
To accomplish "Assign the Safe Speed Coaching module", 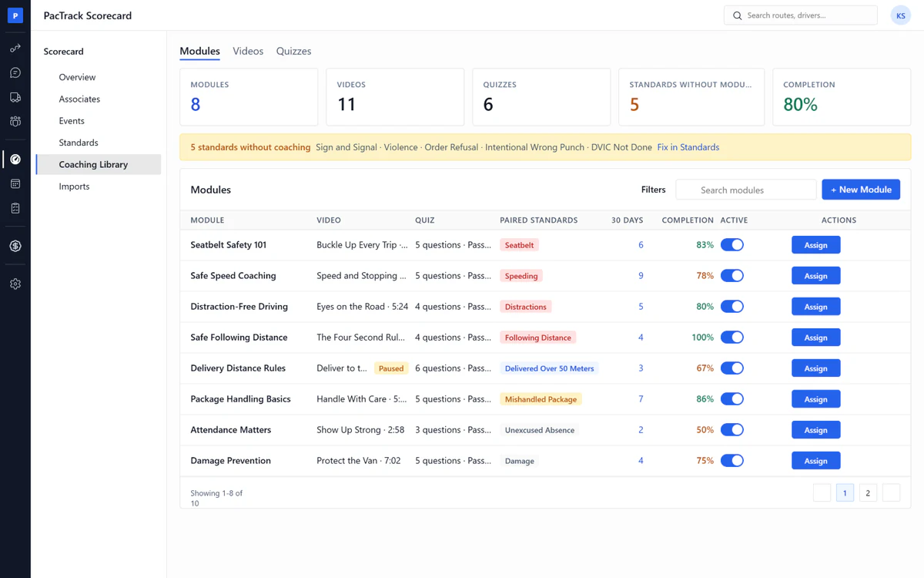I will click(x=815, y=276).
